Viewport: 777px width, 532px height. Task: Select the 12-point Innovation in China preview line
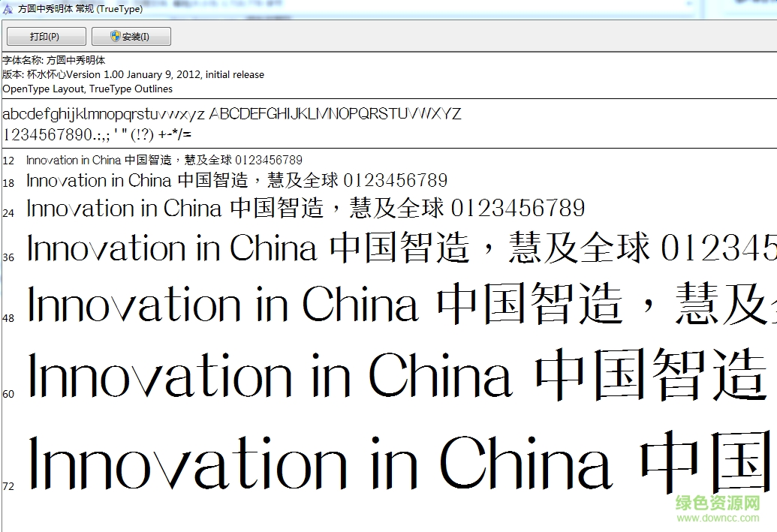[x=162, y=160]
